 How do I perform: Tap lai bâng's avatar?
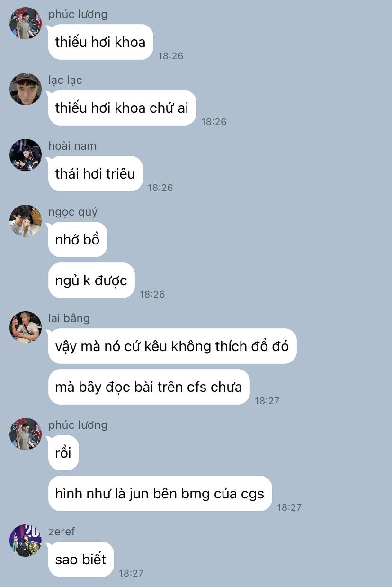tap(26, 327)
